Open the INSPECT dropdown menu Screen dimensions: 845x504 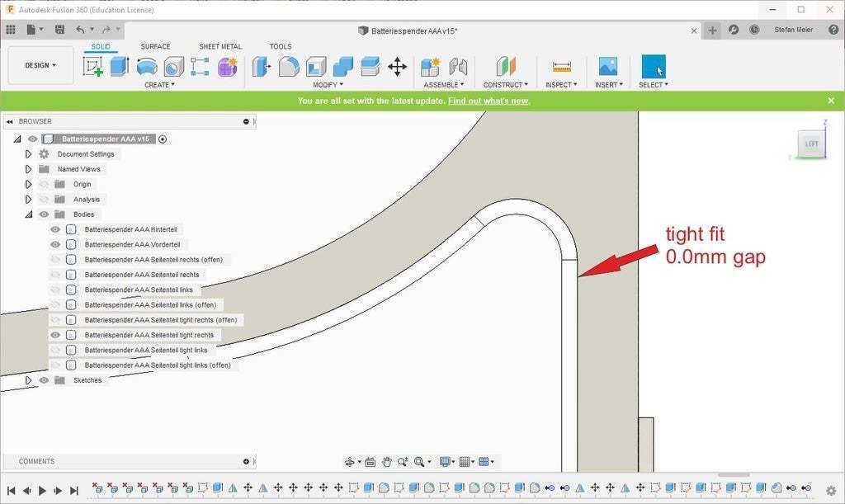[561, 85]
